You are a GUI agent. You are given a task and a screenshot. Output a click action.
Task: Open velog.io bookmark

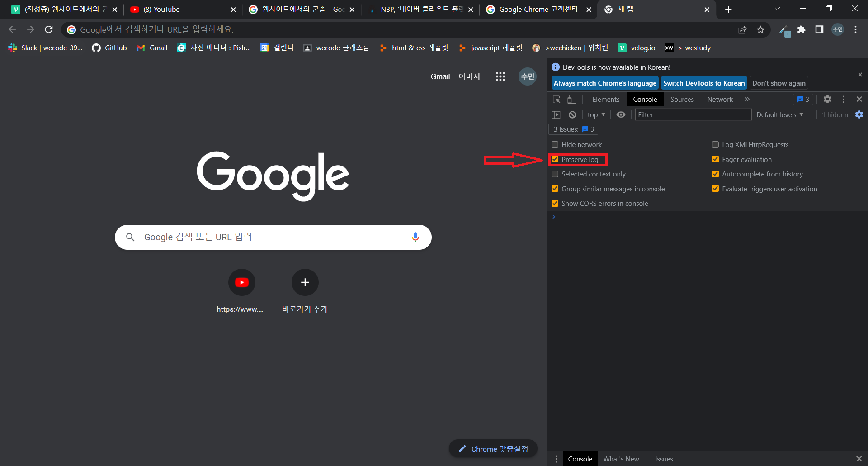(637, 48)
